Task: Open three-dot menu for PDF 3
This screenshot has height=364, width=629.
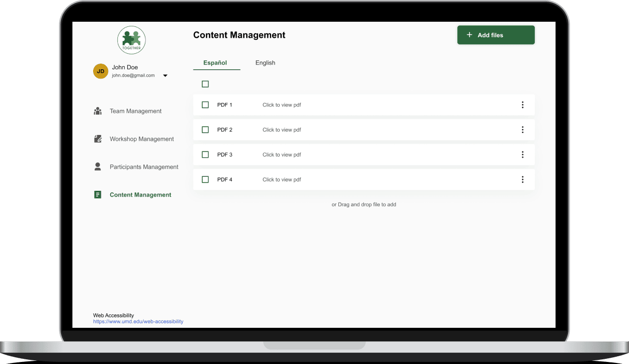Action: click(x=522, y=155)
